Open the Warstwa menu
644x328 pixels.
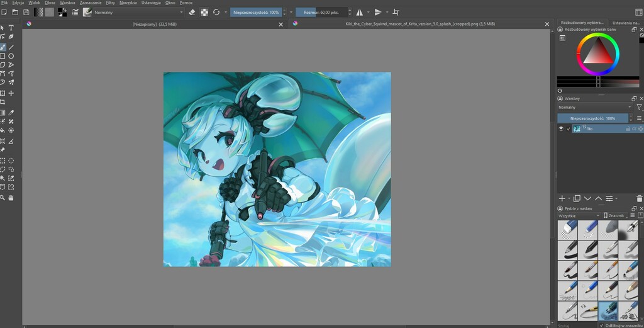point(67,3)
